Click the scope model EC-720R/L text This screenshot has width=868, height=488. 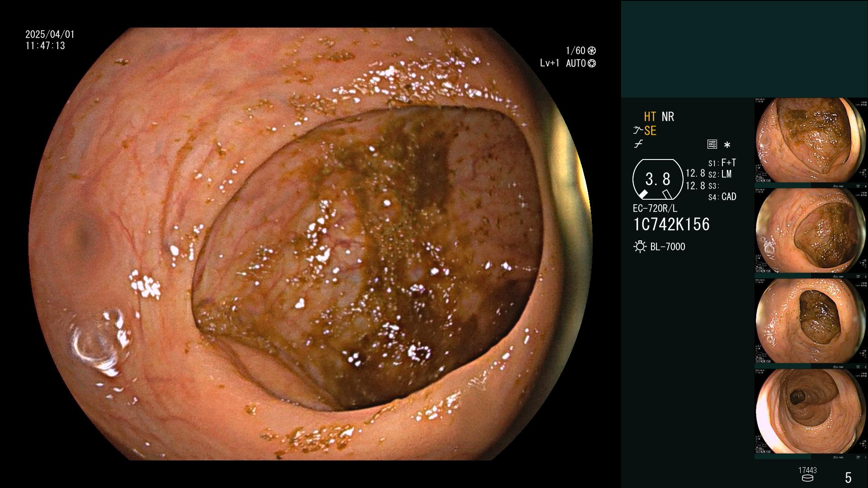pyautogui.click(x=655, y=208)
